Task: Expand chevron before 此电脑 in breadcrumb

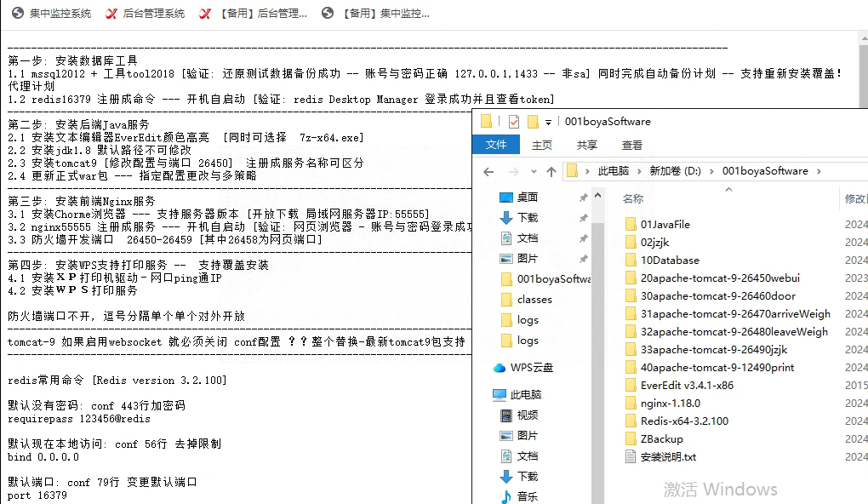Action: pos(587,171)
